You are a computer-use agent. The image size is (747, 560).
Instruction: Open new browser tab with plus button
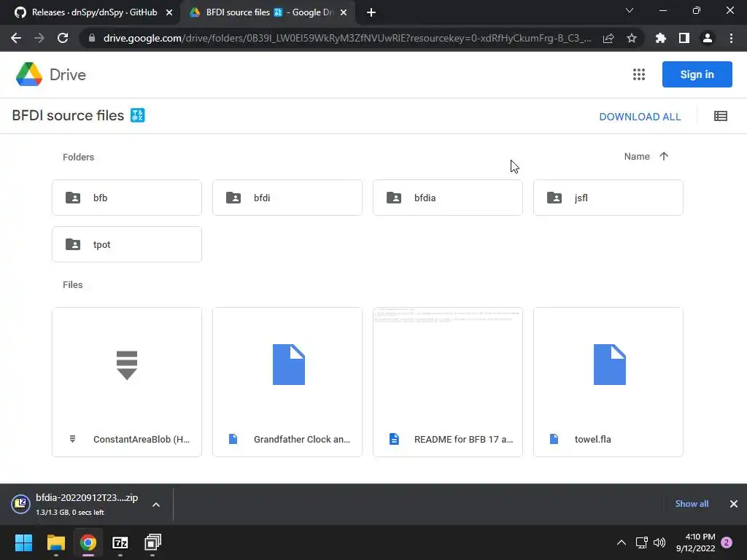tap(371, 12)
